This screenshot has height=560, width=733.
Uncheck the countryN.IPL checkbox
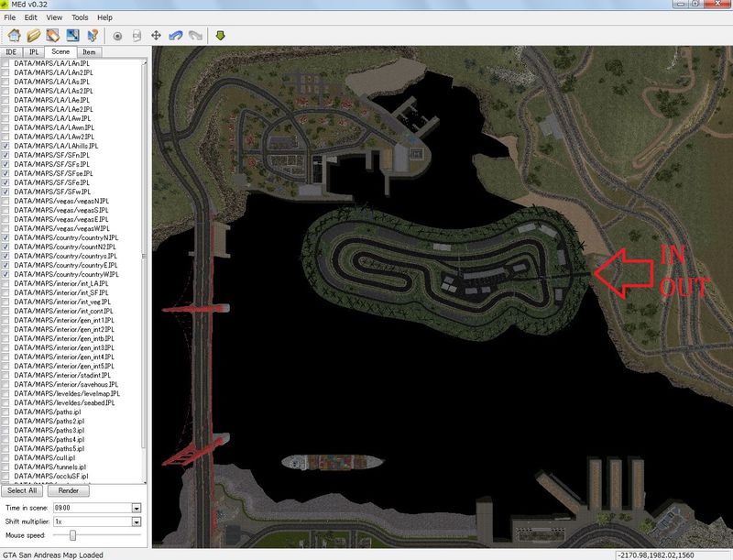(x=5, y=237)
